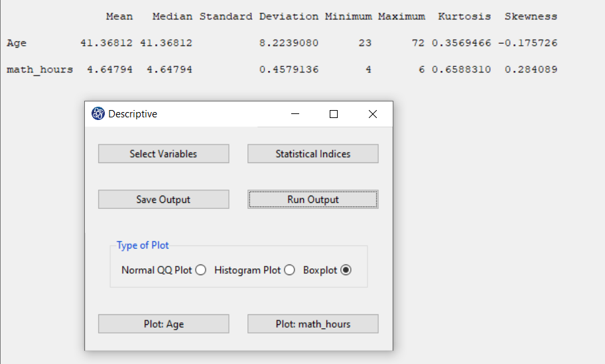Click the Descriptive app icon in title bar

tap(98, 114)
